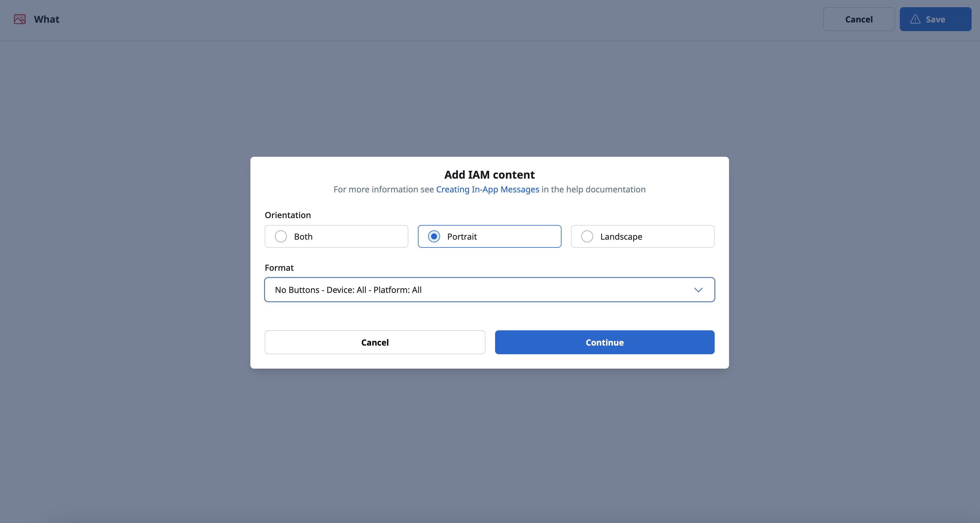Open the No Buttons format dropdown

pyautogui.click(x=490, y=290)
